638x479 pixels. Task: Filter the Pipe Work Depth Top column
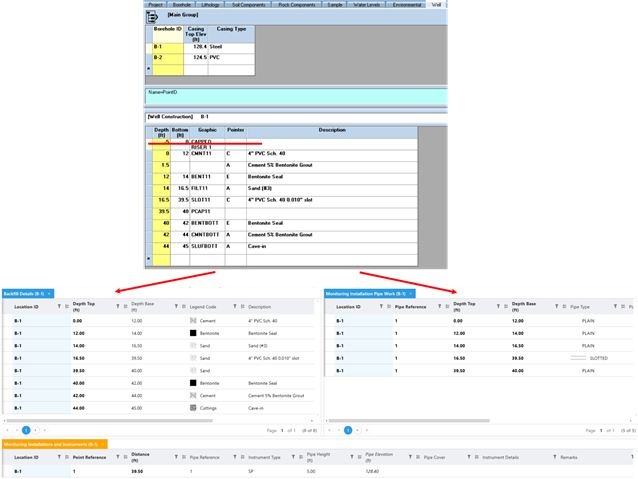498,306
